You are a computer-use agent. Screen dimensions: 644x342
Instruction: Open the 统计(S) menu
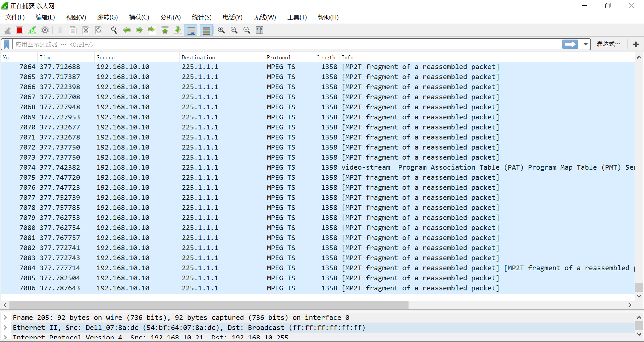pyautogui.click(x=202, y=17)
